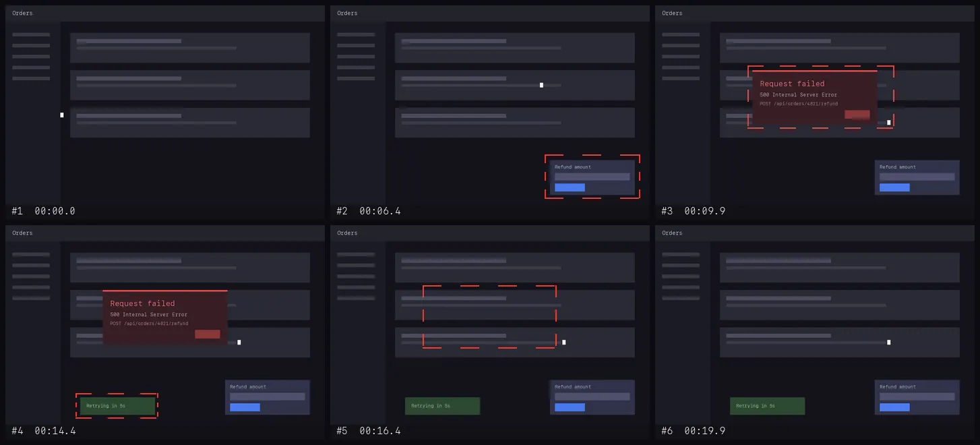Screen dimensions: 980x445
Task: Click 'Orders' title in frame #1
Action: click(22, 13)
